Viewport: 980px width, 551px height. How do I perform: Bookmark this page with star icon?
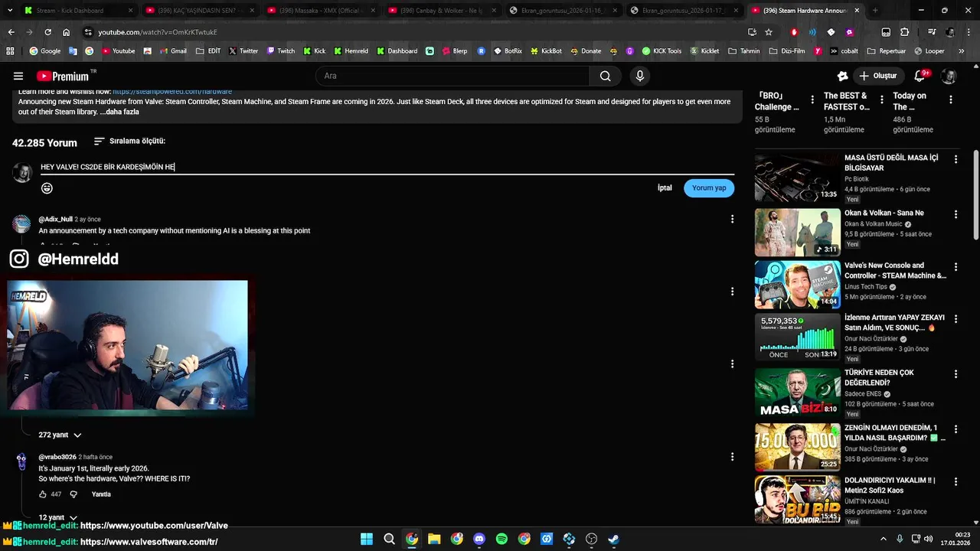click(x=769, y=32)
